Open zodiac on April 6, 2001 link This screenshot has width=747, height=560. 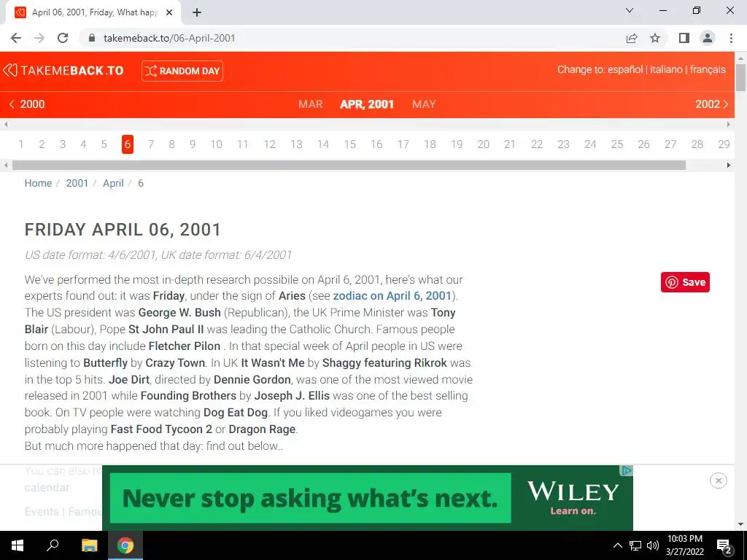point(392,296)
